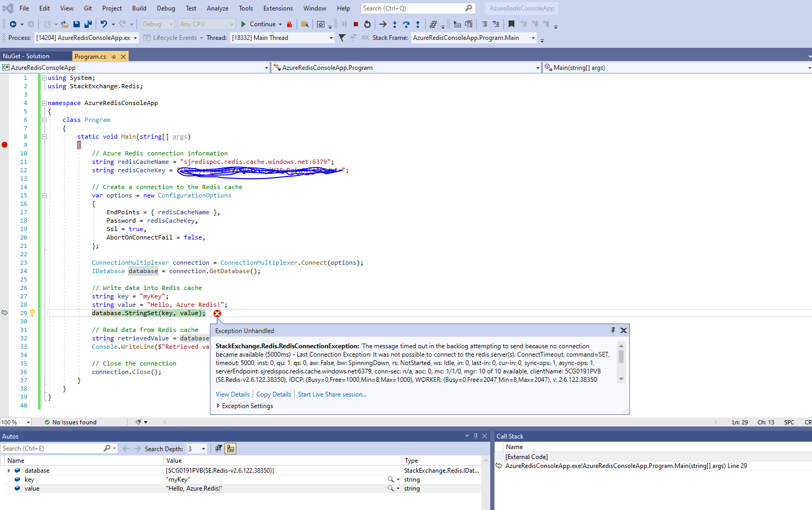The height and width of the screenshot is (510, 812).
Task: Click the Step Out icon
Action: [x=418, y=24]
